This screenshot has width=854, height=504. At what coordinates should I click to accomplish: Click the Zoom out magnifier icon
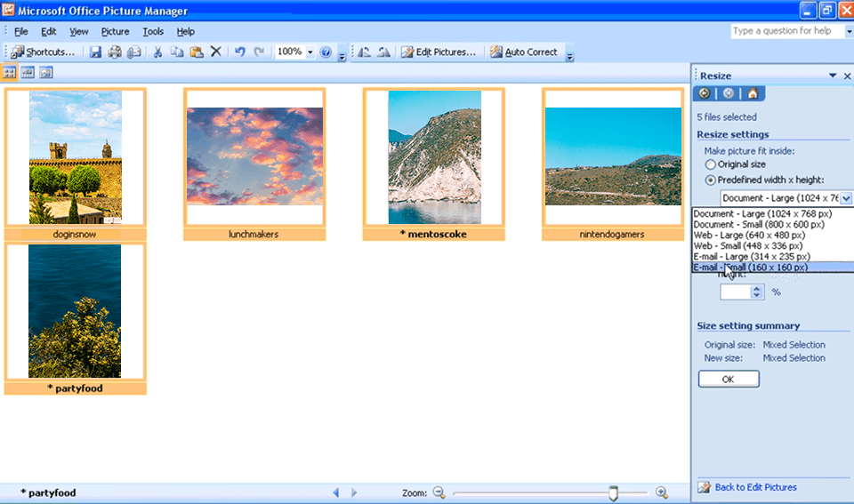439,492
